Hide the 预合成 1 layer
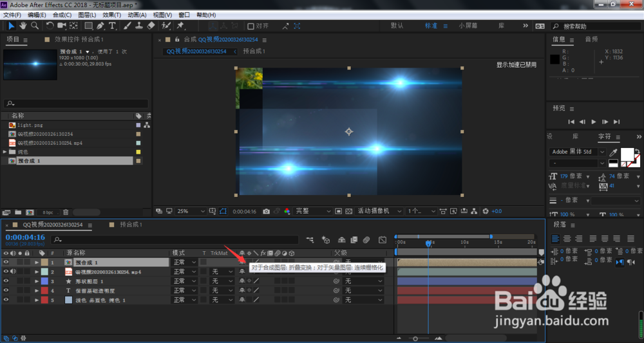The width and height of the screenshot is (644, 343). click(6, 262)
